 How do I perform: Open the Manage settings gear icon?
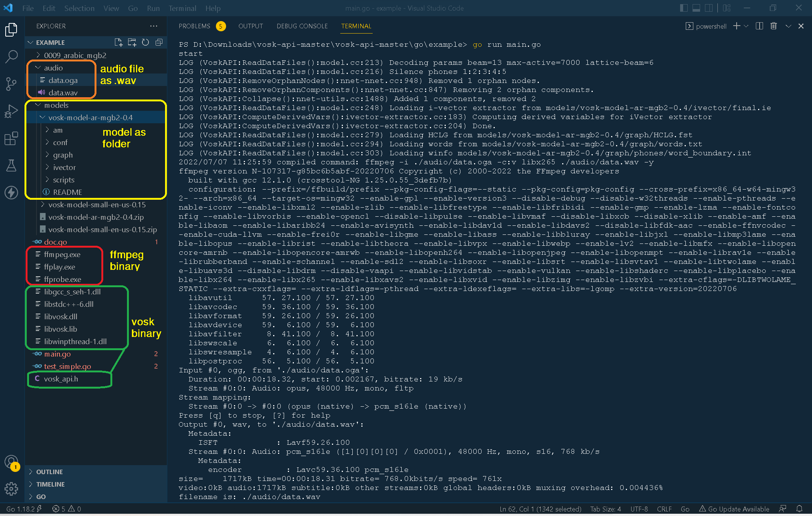pos(11,489)
